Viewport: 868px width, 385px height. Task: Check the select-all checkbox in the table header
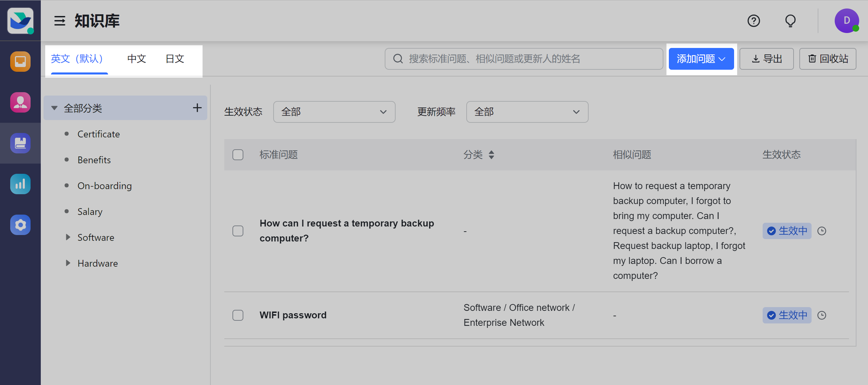238,154
